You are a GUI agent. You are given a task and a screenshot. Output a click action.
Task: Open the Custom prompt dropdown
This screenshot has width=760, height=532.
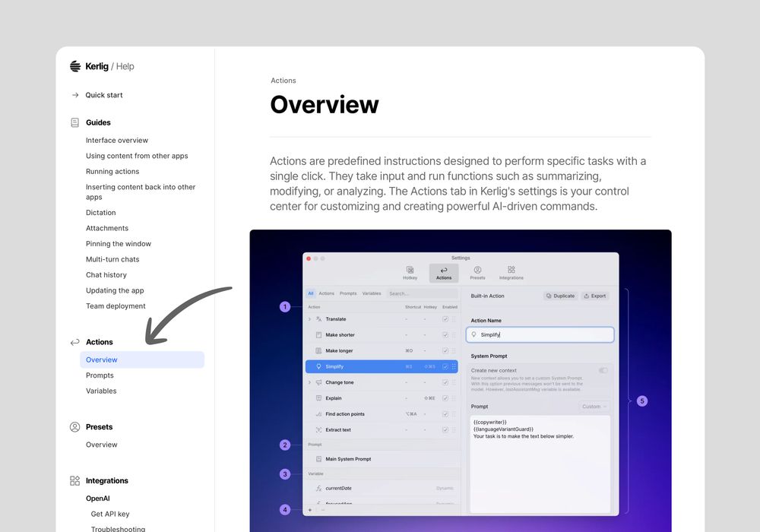pos(594,407)
